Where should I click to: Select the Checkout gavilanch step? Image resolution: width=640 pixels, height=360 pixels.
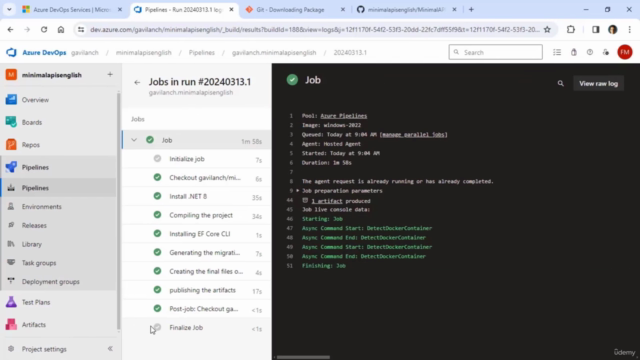point(197,178)
